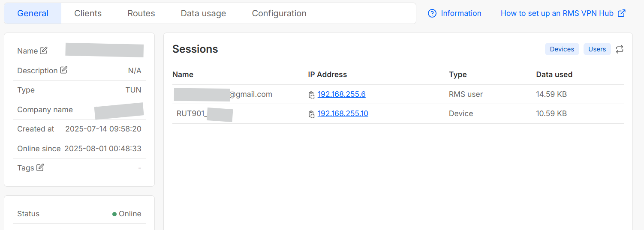
Task: Open the Configuration tab
Action: point(279,13)
